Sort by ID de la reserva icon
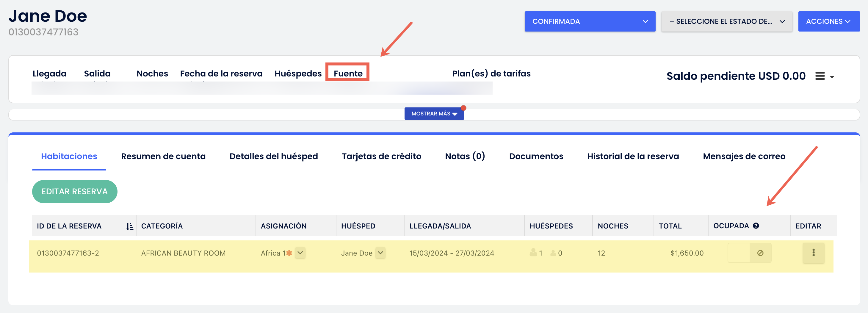Viewport: 868px width, 313px height. [x=130, y=226]
